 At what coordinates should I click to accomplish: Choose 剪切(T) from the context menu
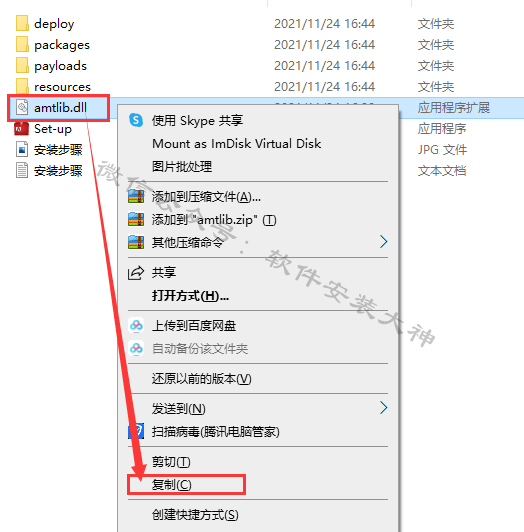pos(171,461)
